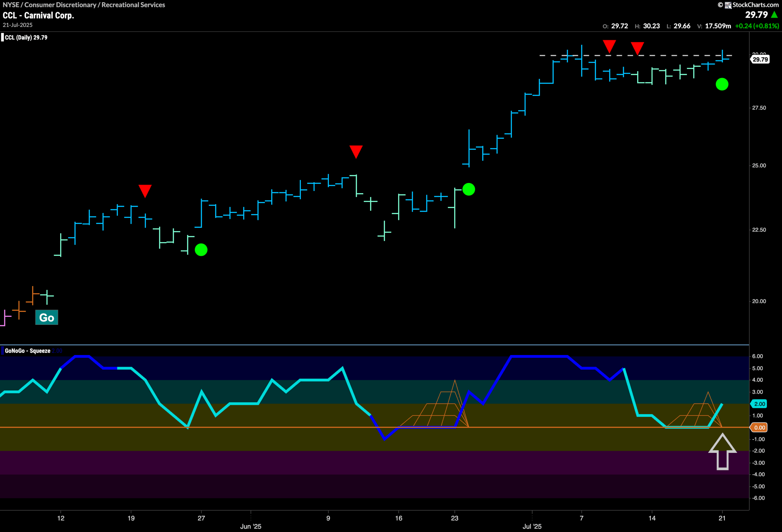Click the GoNoGo - Squeeze legend label

(27, 350)
